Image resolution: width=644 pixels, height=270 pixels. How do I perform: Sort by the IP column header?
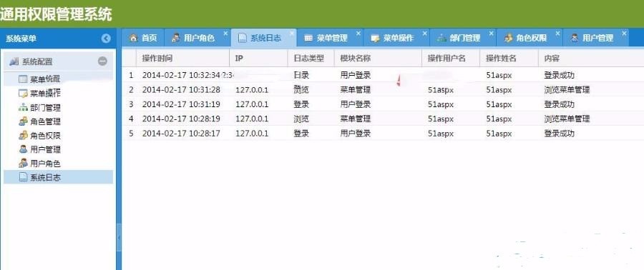click(x=258, y=58)
